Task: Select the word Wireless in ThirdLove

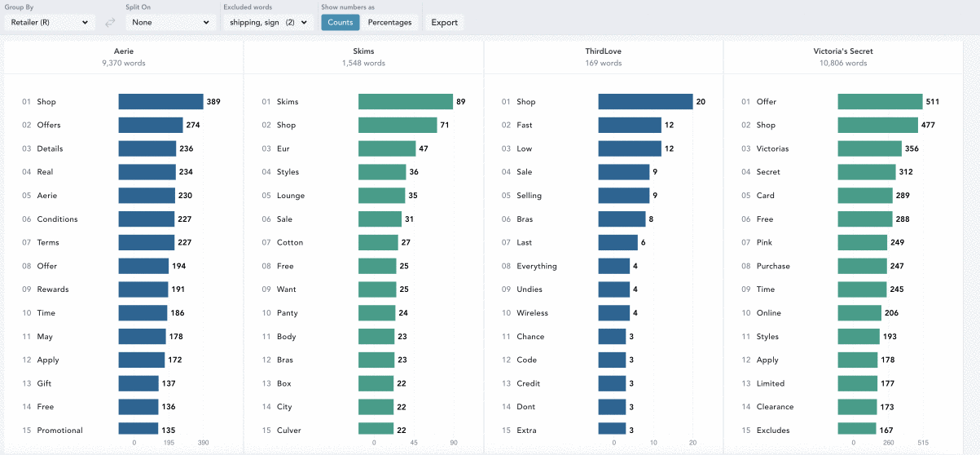Action: tap(532, 313)
